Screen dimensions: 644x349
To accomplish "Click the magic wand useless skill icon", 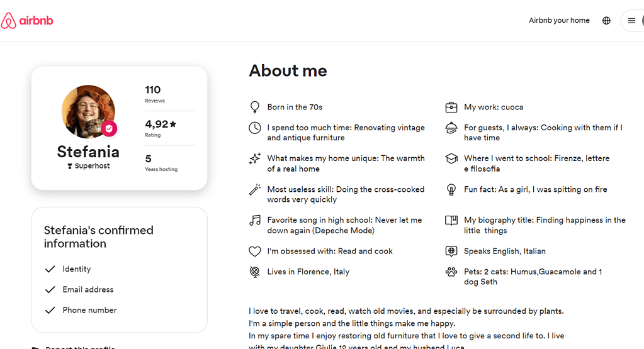I will tap(255, 189).
